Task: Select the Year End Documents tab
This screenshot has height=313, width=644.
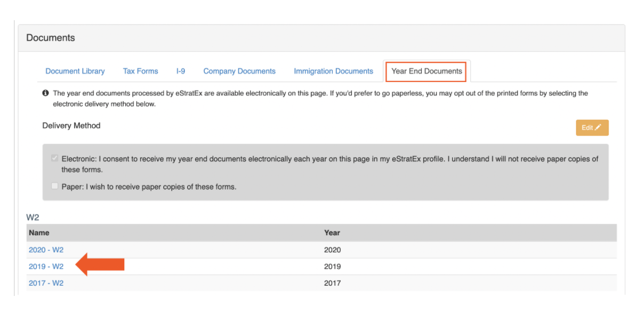Action: coord(426,71)
